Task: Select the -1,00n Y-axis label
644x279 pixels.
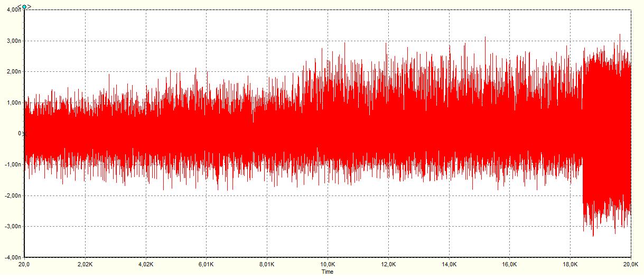Action: coord(11,164)
